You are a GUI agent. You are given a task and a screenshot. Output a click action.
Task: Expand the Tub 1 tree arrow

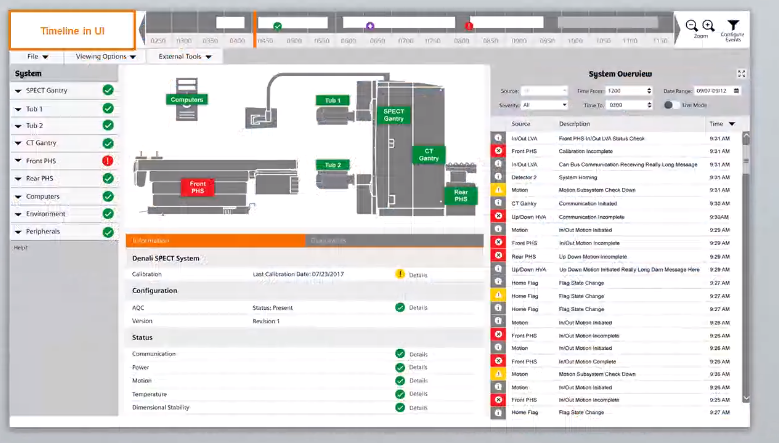coord(18,109)
